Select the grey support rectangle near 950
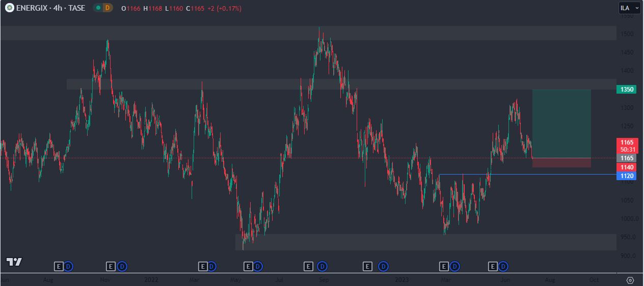 [426, 242]
